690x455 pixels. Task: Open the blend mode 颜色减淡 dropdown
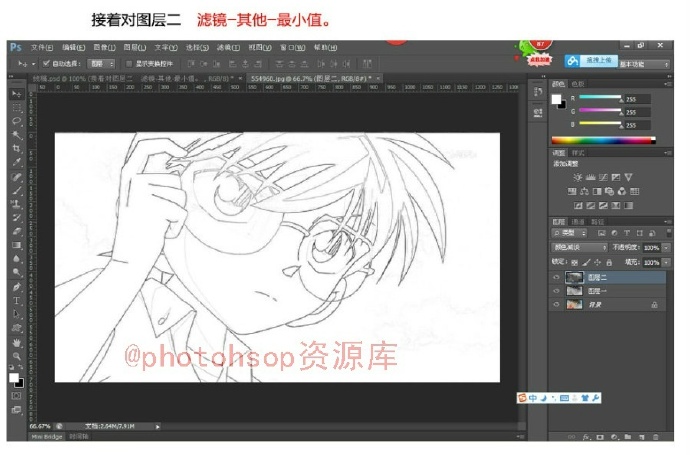point(579,247)
